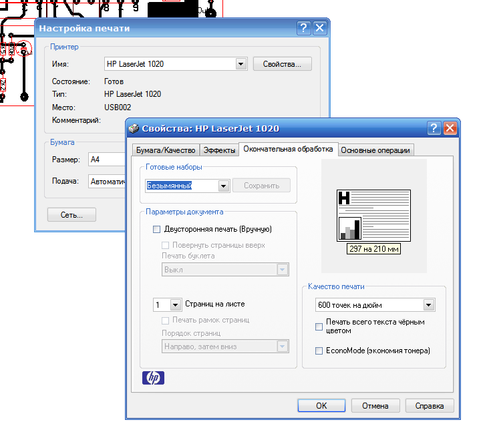Switch to the Бумага/Качество tab

(166, 150)
